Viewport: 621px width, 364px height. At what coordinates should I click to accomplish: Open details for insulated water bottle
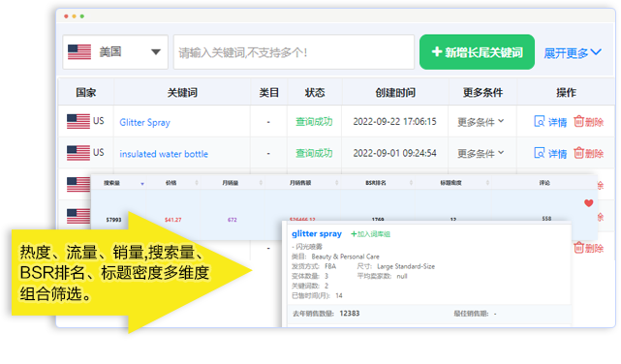[x=550, y=153]
